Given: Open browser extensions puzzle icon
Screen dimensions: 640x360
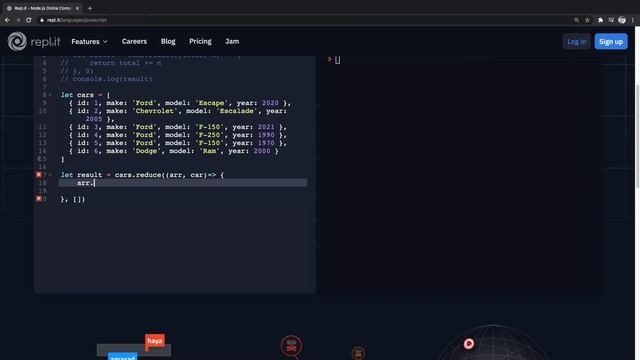Looking at the screenshot, I should pos(600,20).
